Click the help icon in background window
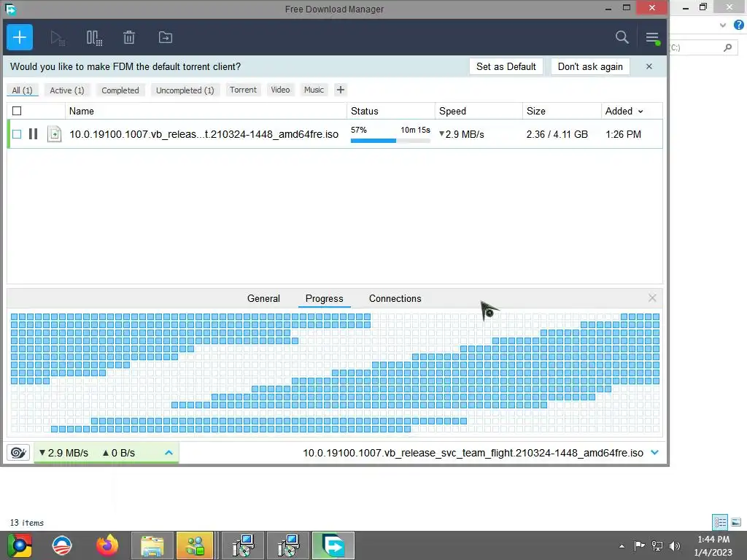This screenshot has height=560, width=747. [x=738, y=25]
